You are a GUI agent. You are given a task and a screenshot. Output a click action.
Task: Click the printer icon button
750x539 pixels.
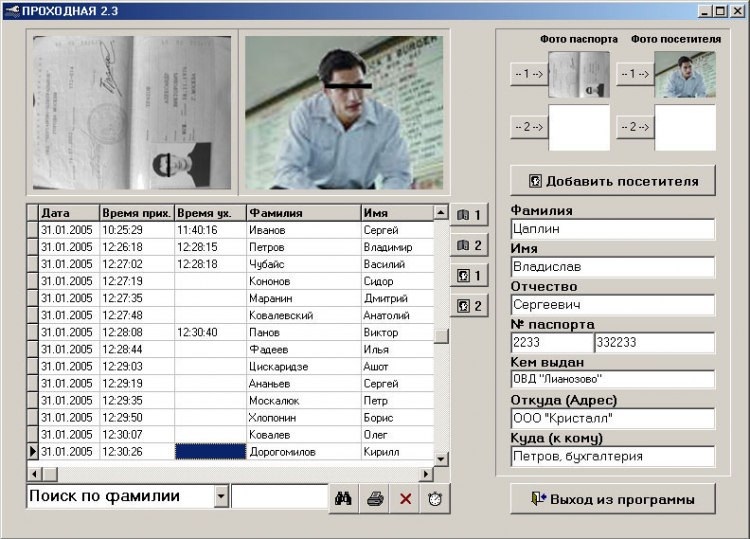(375, 499)
